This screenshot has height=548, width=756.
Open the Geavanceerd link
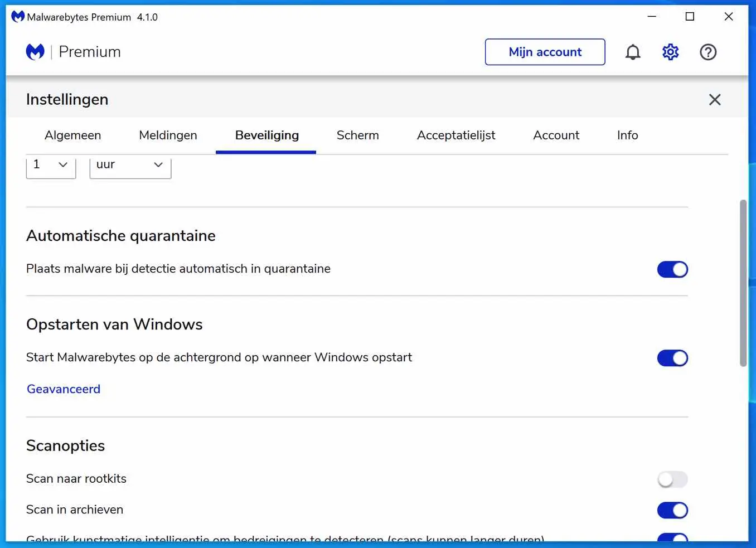(x=64, y=389)
